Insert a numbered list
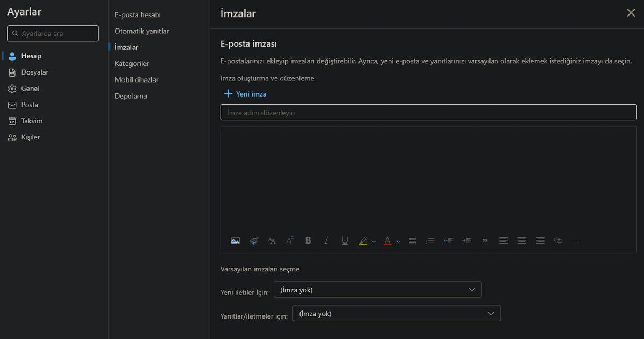 [x=430, y=241]
